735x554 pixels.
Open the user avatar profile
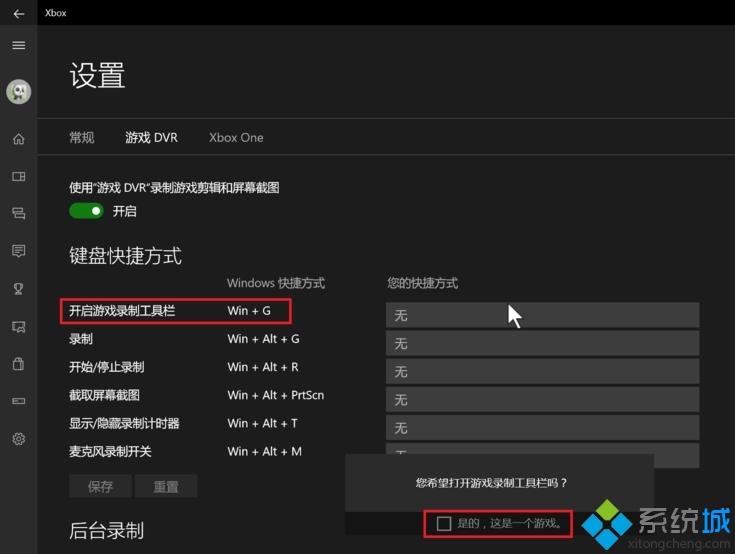pyautogui.click(x=19, y=91)
